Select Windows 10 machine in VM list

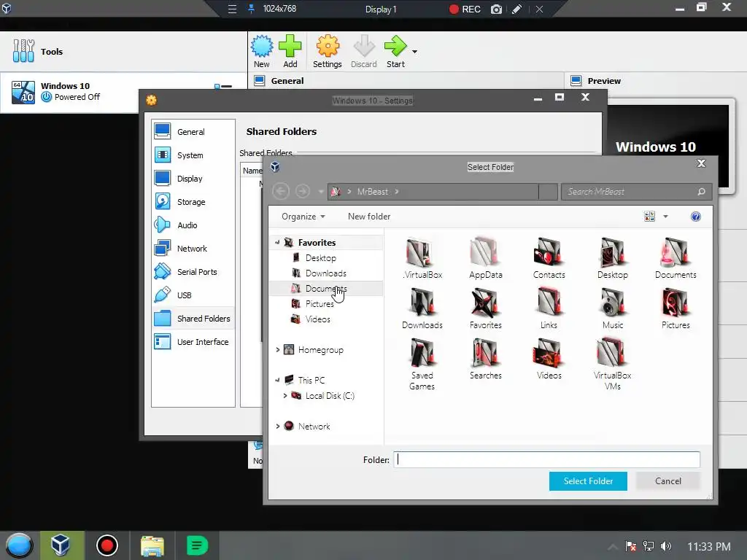click(123, 92)
